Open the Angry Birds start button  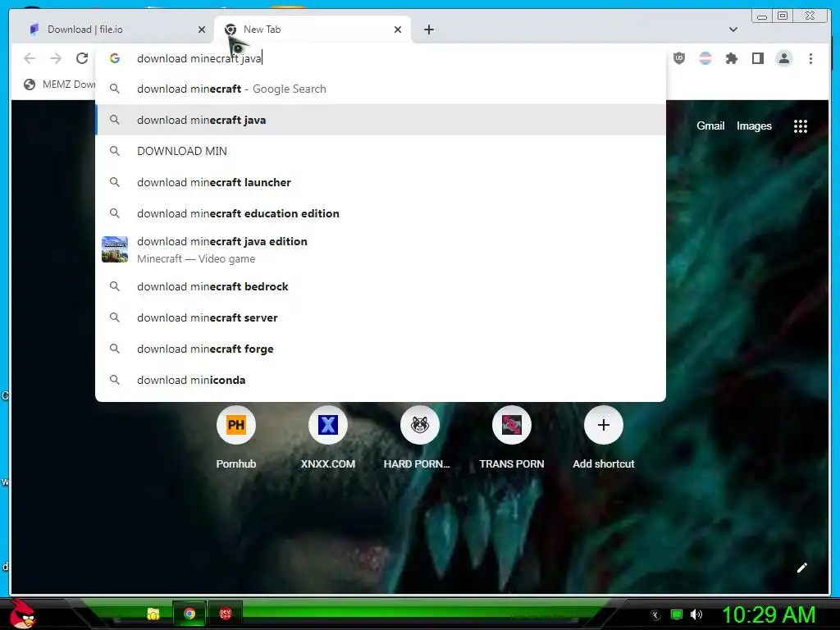(x=22, y=614)
